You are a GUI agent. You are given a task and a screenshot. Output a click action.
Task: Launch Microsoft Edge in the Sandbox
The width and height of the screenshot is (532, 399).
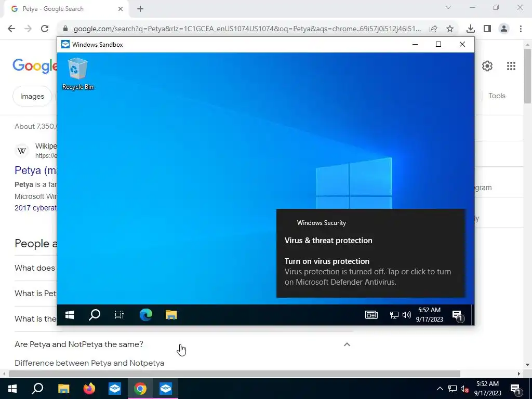146,315
